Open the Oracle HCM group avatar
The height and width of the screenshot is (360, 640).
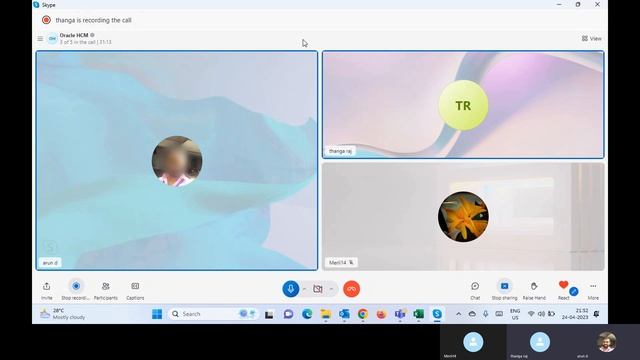[x=52, y=39]
